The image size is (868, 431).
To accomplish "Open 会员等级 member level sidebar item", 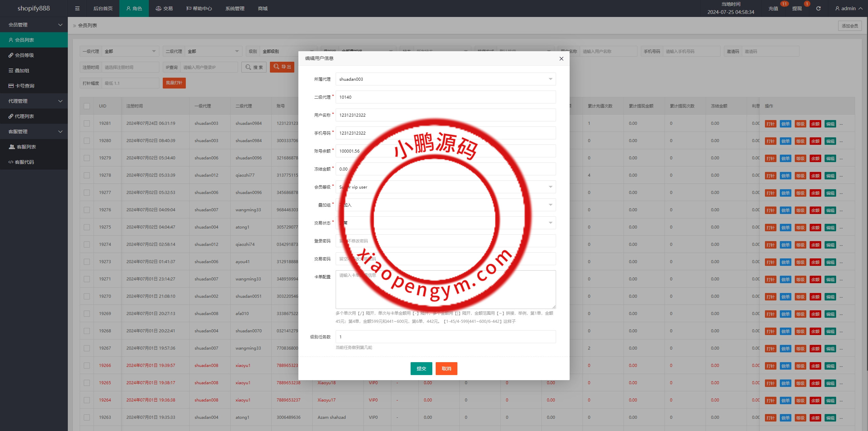I will tap(24, 55).
